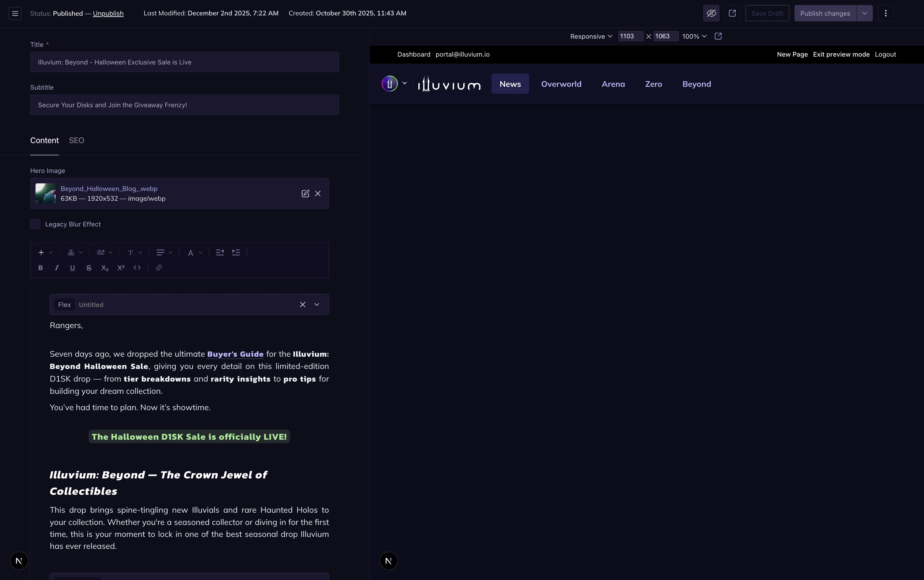Apply subscript formatting
Viewport: 924px width, 580px height.
coord(105,268)
